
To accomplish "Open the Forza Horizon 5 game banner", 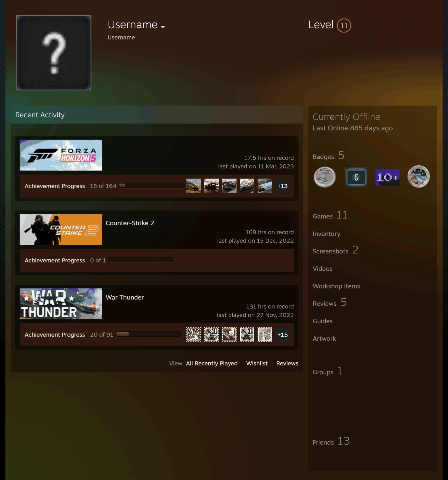I will (61, 155).
